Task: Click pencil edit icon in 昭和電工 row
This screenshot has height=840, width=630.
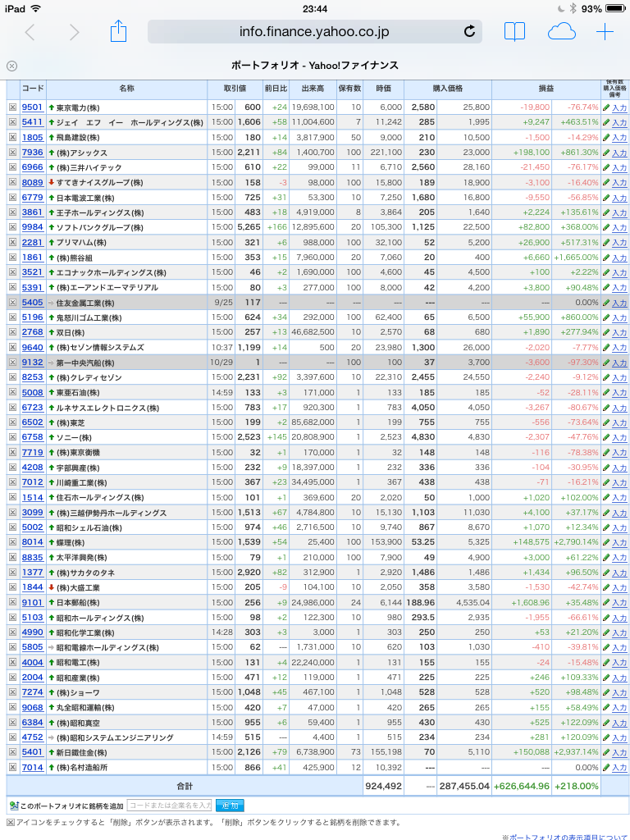Action: (x=606, y=663)
